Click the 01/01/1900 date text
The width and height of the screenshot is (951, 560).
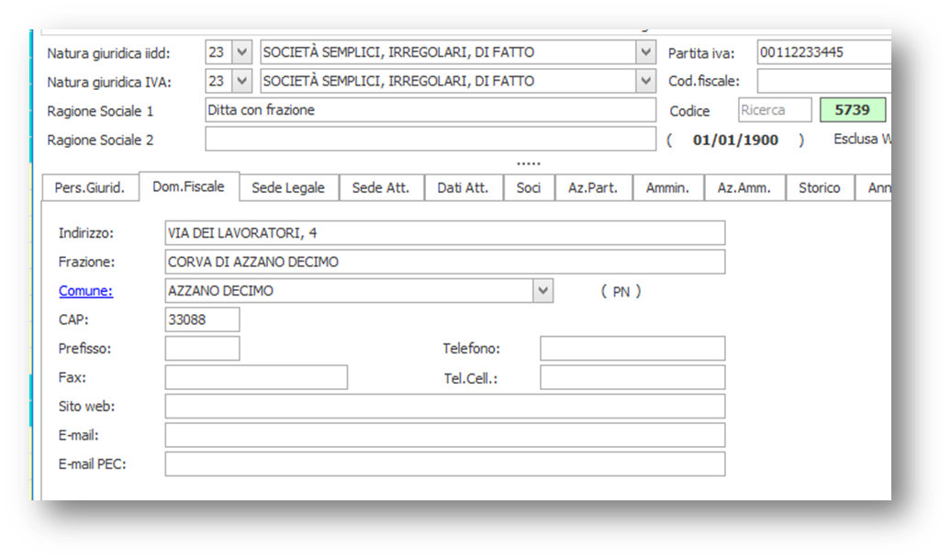[735, 140]
